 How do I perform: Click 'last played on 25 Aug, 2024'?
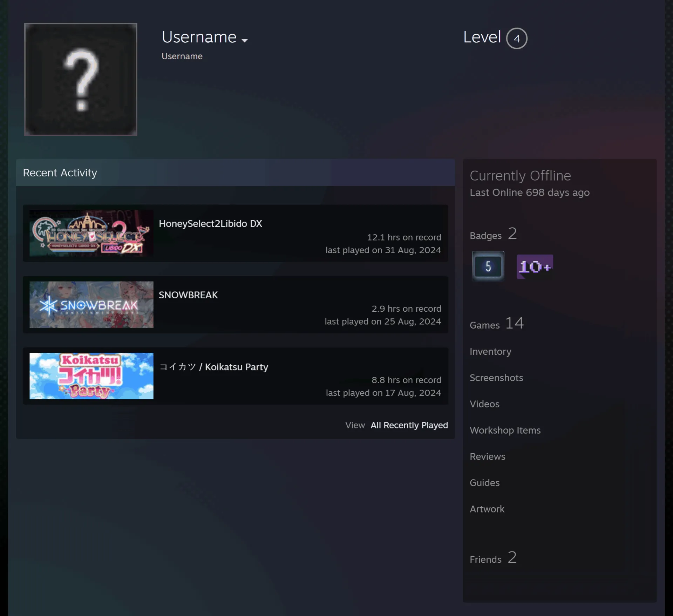click(383, 321)
